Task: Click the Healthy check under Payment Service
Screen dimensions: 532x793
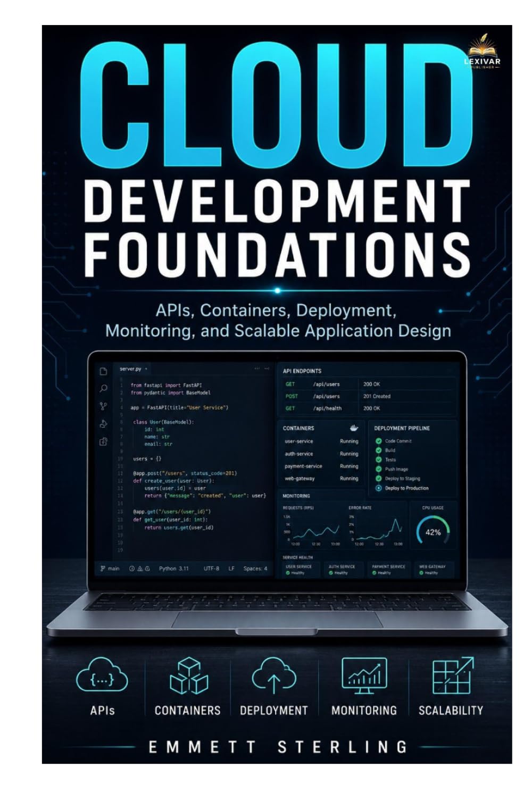Action: pyautogui.click(x=374, y=573)
